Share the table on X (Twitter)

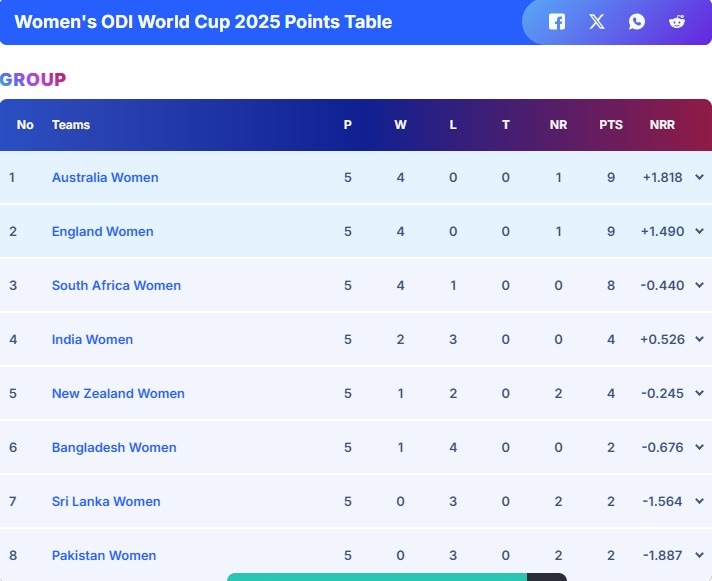[x=597, y=22]
